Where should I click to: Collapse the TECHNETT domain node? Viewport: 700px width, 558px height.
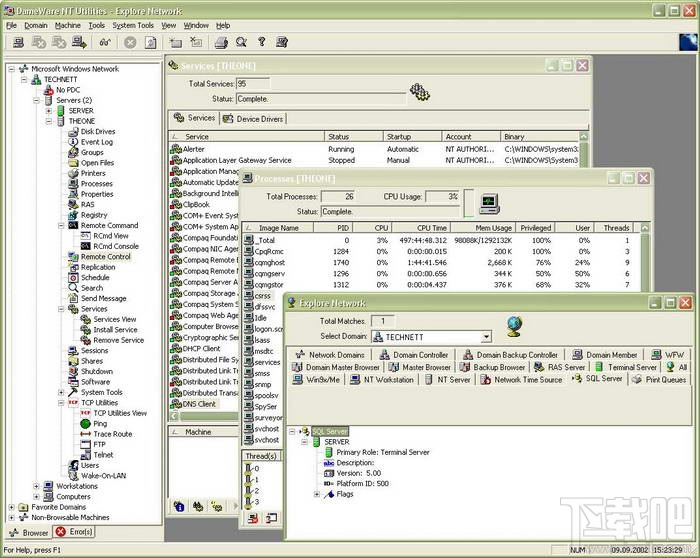point(24,79)
